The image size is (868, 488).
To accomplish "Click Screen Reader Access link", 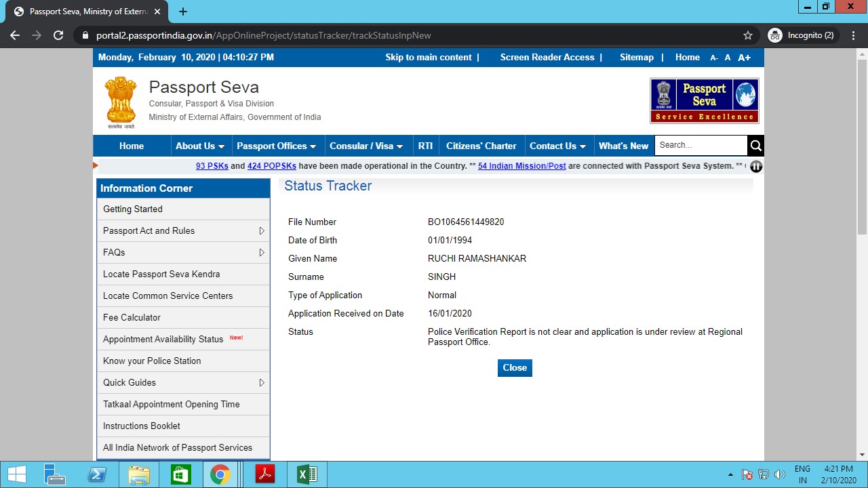I will coord(547,58).
